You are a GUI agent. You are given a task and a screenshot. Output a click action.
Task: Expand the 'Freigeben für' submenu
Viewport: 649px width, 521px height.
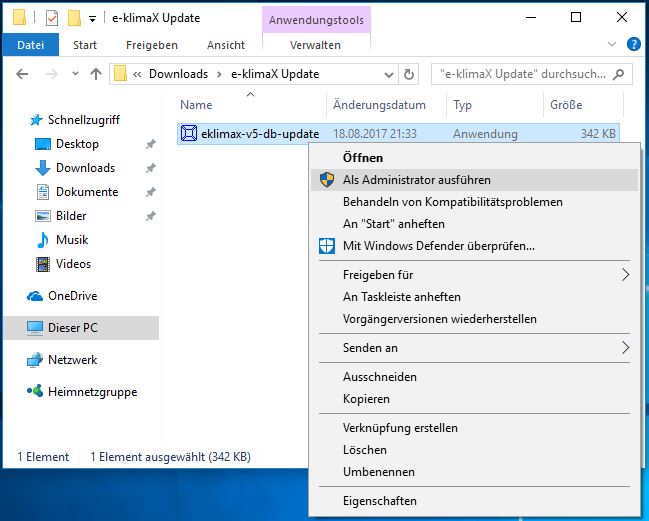click(626, 275)
